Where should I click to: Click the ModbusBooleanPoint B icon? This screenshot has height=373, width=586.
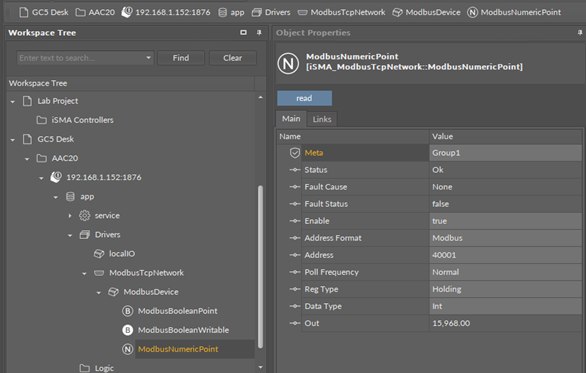[x=127, y=311]
